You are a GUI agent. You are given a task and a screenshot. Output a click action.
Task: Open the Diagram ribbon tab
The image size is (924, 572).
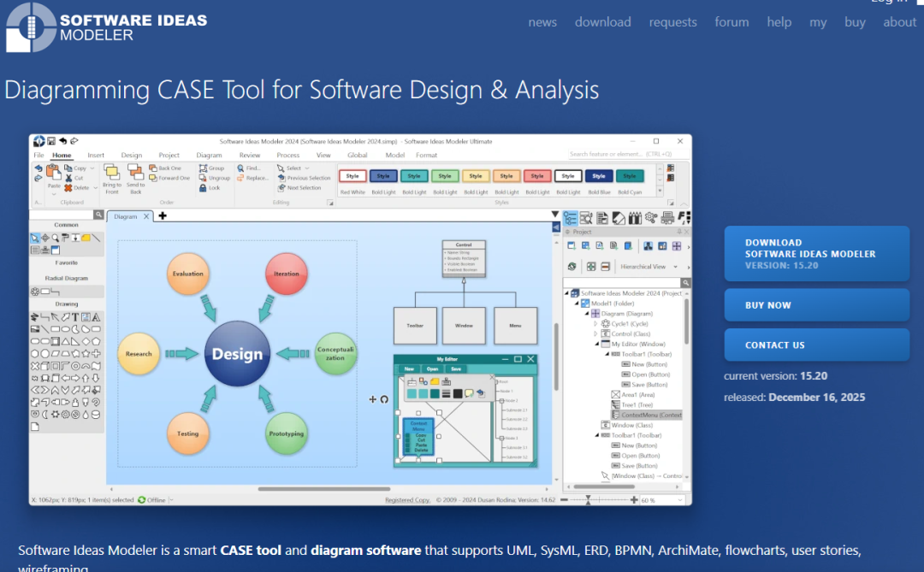pyautogui.click(x=210, y=156)
